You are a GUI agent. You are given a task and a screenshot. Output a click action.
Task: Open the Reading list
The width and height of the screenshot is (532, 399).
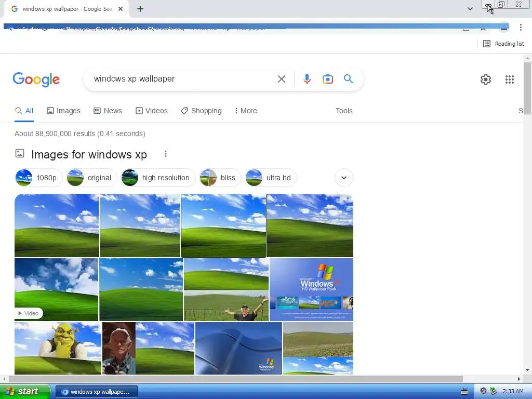tap(503, 44)
